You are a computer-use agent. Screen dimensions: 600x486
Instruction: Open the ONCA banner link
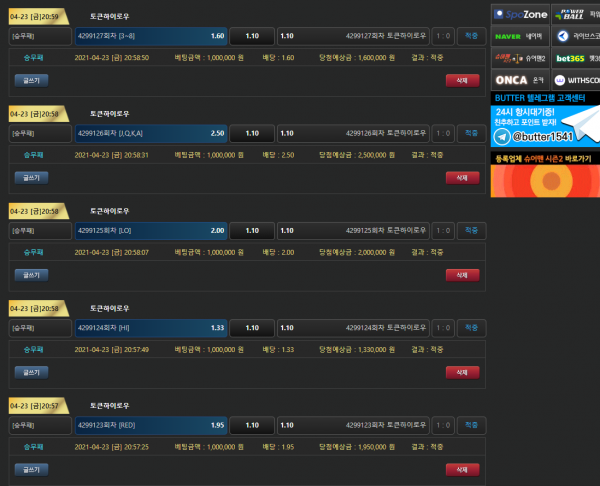click(x=520, y=78)
